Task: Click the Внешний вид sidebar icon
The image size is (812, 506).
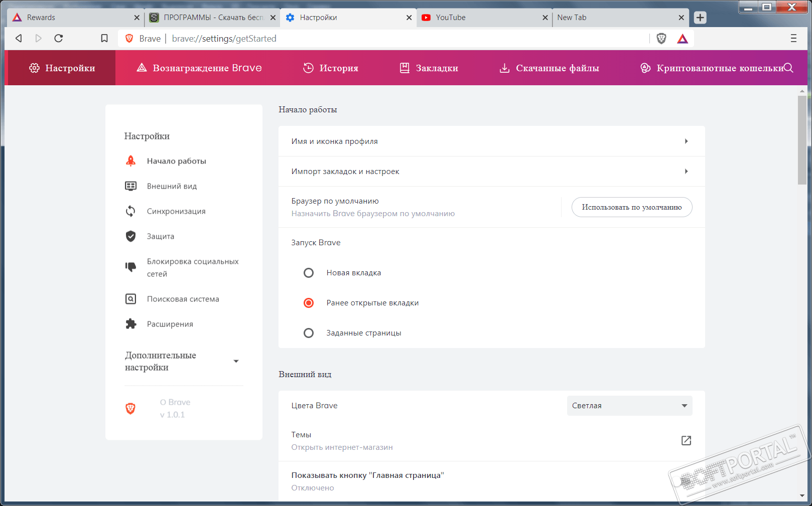Action: 130,186
